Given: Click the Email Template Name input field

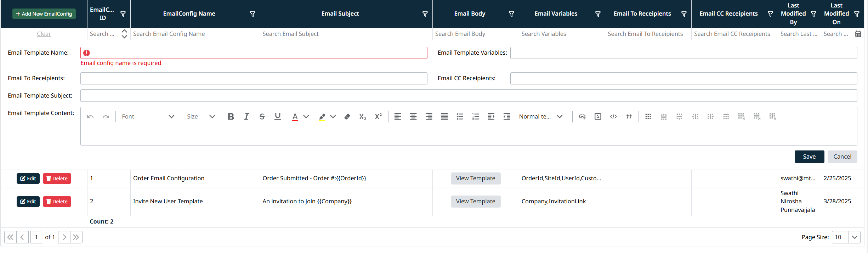Looking at the screenshot, I should pos(254,53).
